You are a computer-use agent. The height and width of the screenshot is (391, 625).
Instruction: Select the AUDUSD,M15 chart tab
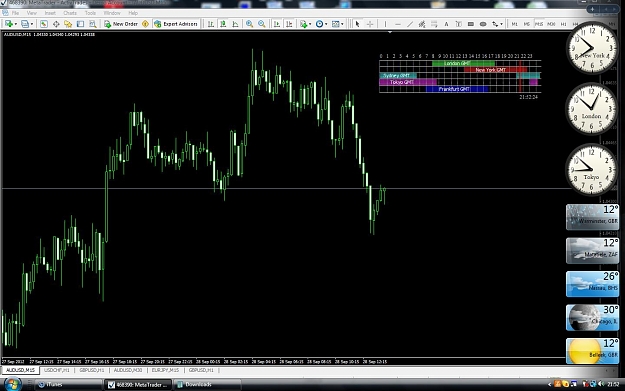coord(20,370)
